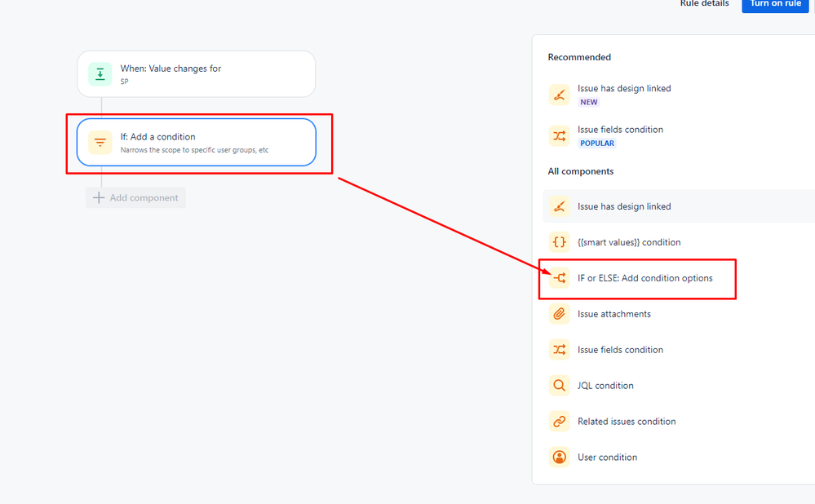Click the Add component button
The height and width of the screenshot is (504, 815).
point(135,198)
